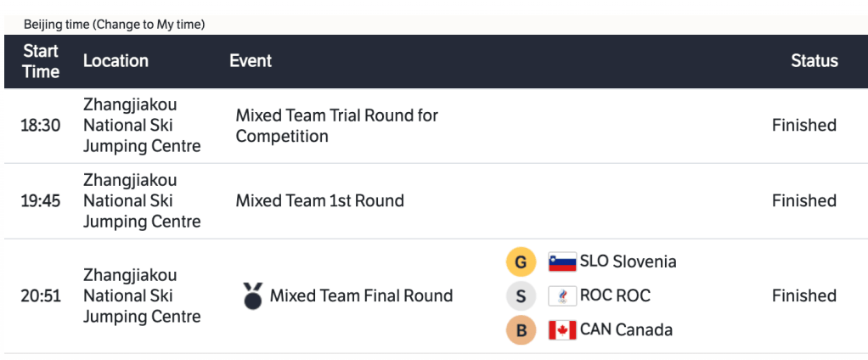Click the SLO Slovenia team name
This screenshot has width=868, height=360.
tap(628, 262)
